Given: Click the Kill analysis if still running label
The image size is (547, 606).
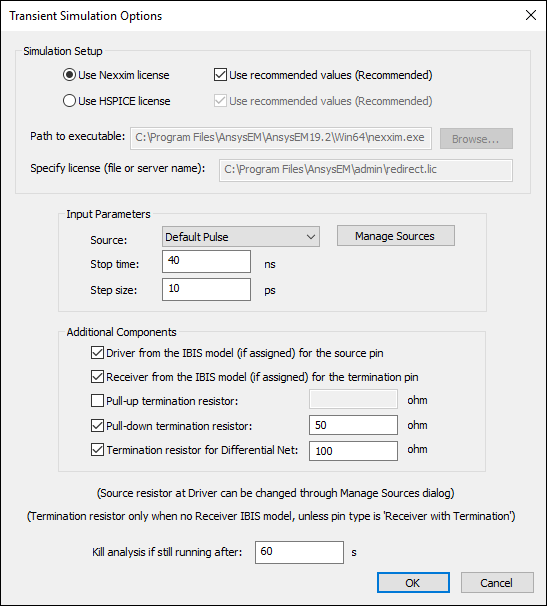Looking at the screenshot, I should 167,552.
